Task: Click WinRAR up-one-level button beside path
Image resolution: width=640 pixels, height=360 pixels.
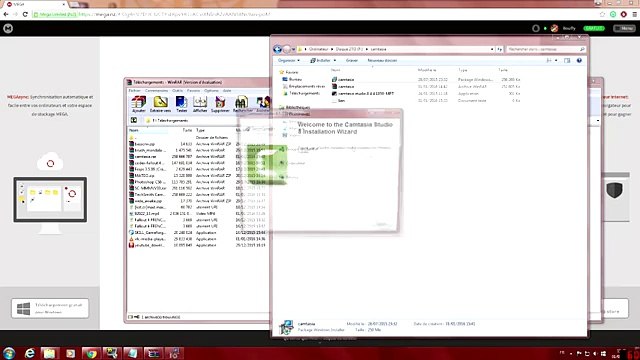Action: coord(134,120)
